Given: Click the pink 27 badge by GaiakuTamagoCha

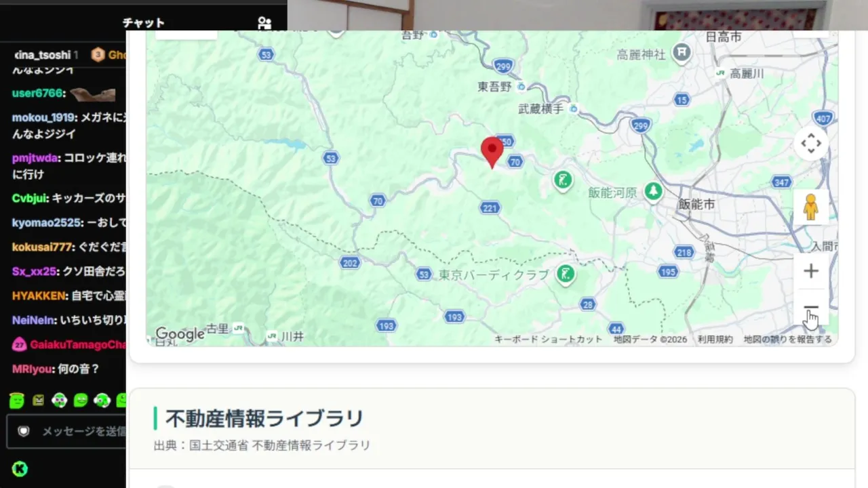Looking at the screenshot, I should pyautogui.click(x=19, y=344).
